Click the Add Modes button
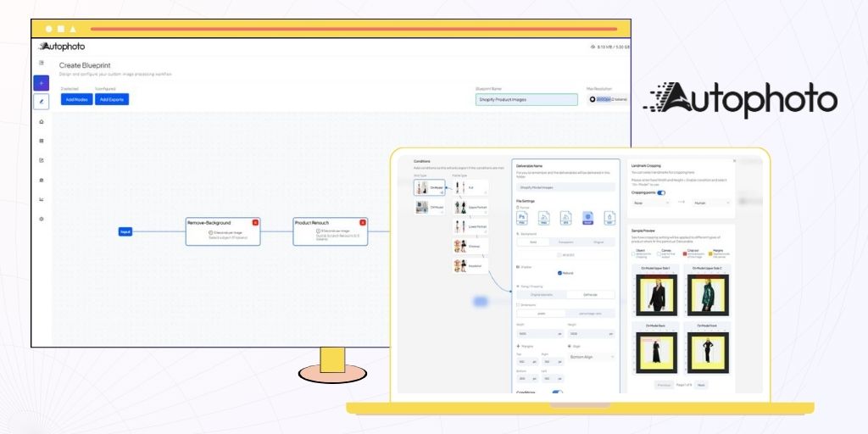 pos(76,99)
